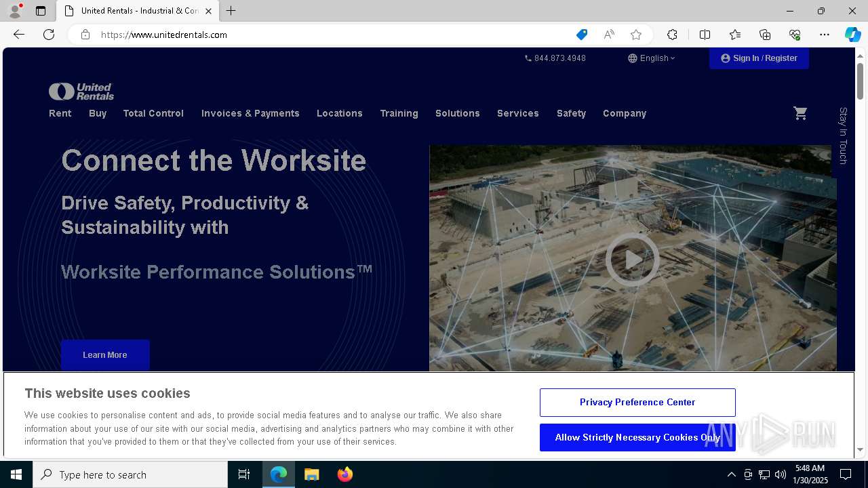Open the taskbar clock calendar
This screenshot has width=868, height=488.
(x=810, y=474)
